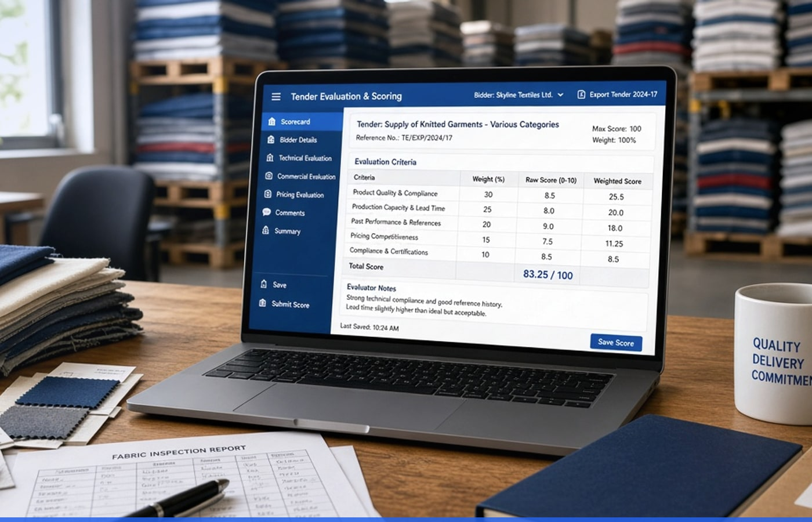Click the Bidder Details icon
Screen dimensions: 812x522
(271, 139)
